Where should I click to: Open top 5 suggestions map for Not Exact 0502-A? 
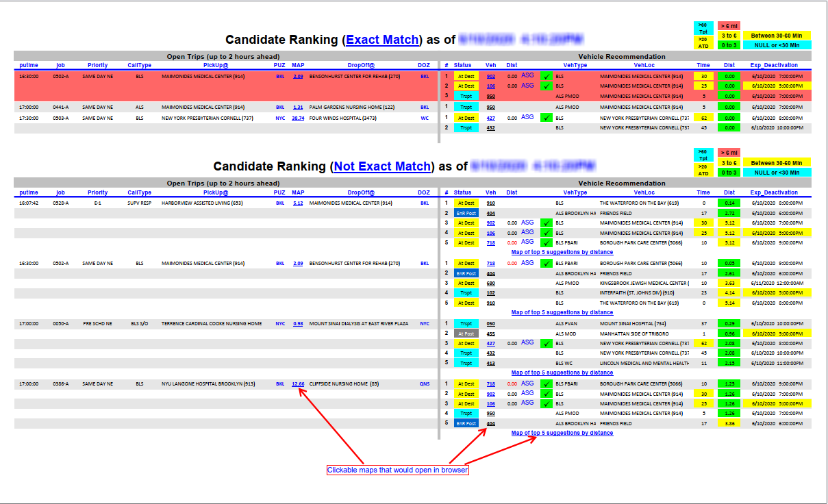coord(562,312)
